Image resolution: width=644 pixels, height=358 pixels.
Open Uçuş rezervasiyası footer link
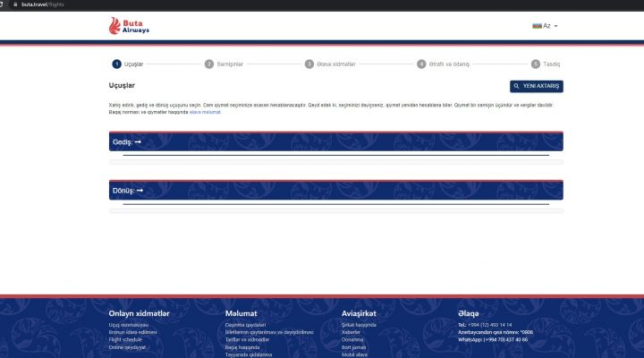pyautogui.click(x=128, y=325)
